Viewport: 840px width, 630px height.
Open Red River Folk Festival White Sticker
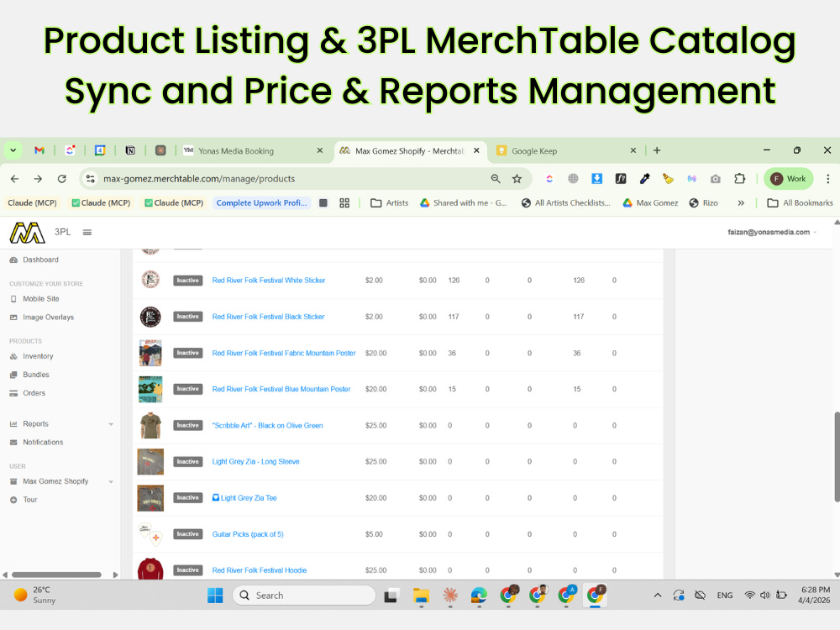click(x=269, y=281)
